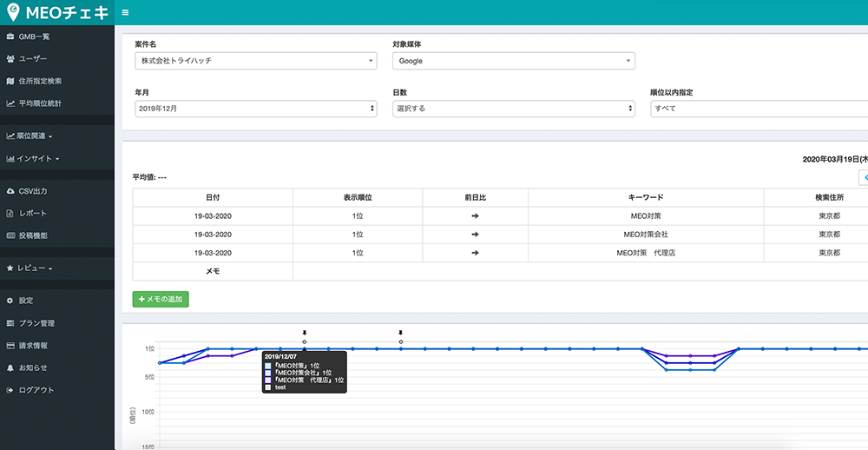
Task: Click the chart icon beside 平均順位統計
Action: [10, 103]
